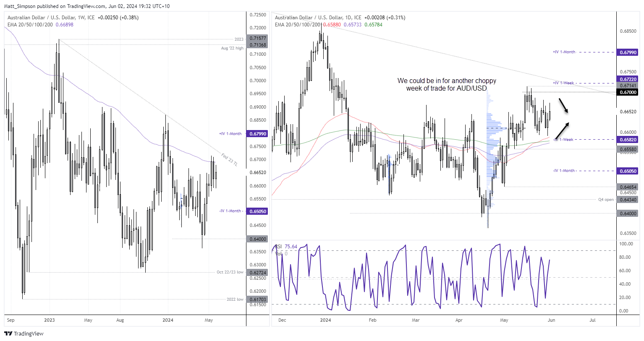Select the 0.67220 price label
Image resolution: width=644 pixels, height=341 pixels.
coord(628,79)
